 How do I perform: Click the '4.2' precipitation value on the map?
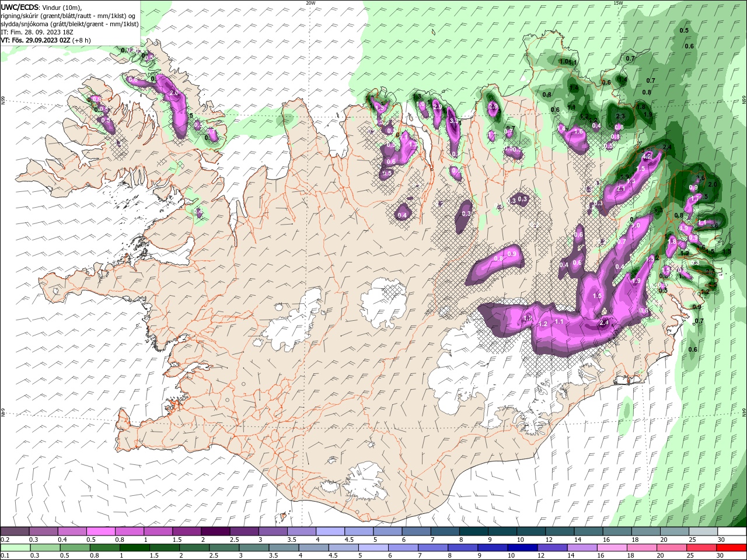point(647,157)
